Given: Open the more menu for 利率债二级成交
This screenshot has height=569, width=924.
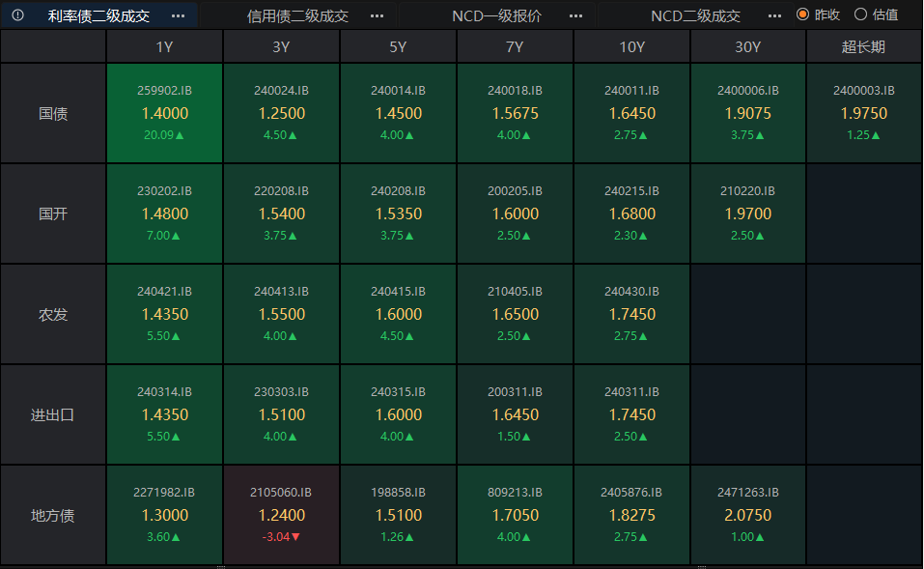Looking at the screenshot, I should point(178,15).
